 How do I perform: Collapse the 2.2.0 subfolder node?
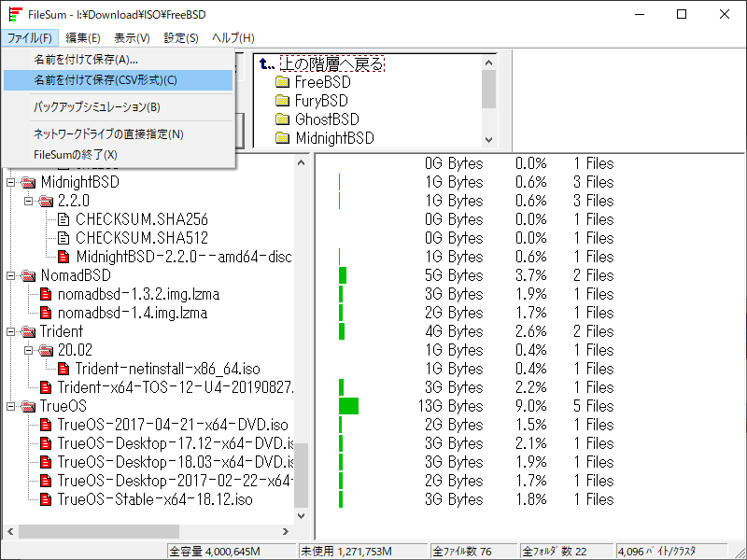pos(29,201)
